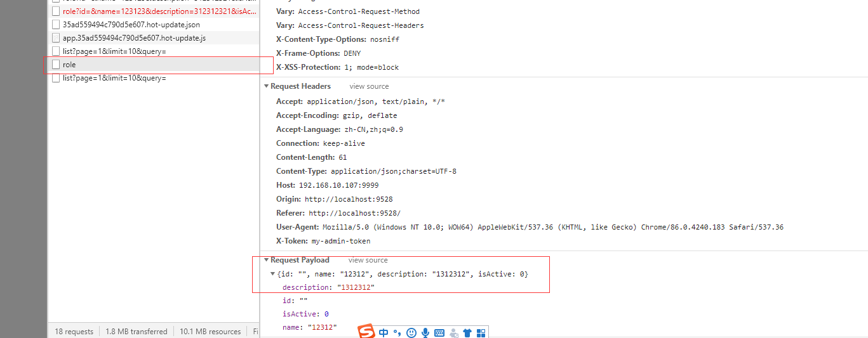Click the 18 requests status bar entry
The width and height of the screenshot is (868, 338).
74,332
